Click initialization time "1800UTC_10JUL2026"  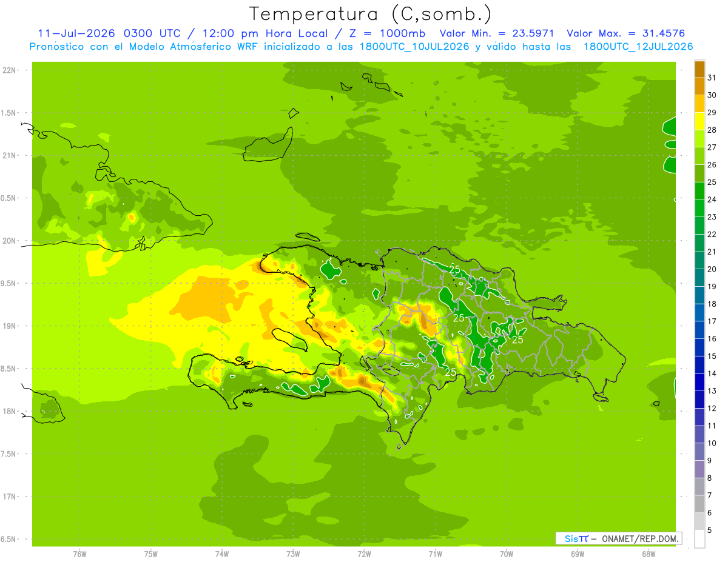(x=414, y=47)
